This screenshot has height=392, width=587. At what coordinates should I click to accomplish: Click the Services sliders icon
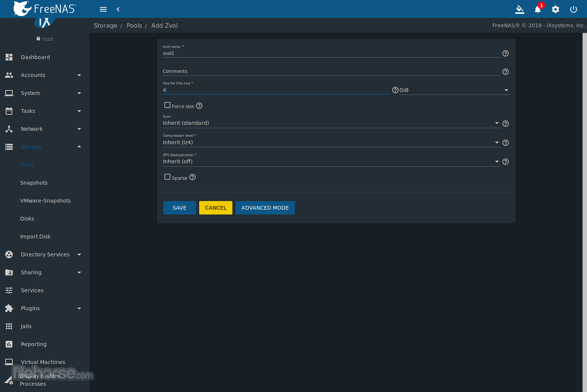coord(9,290)
